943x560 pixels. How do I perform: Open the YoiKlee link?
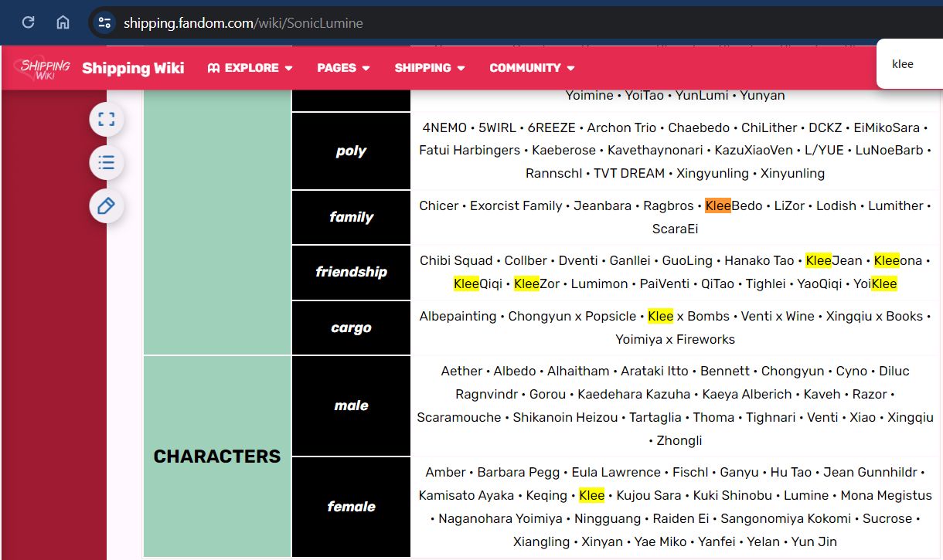[x=876, y=283]
